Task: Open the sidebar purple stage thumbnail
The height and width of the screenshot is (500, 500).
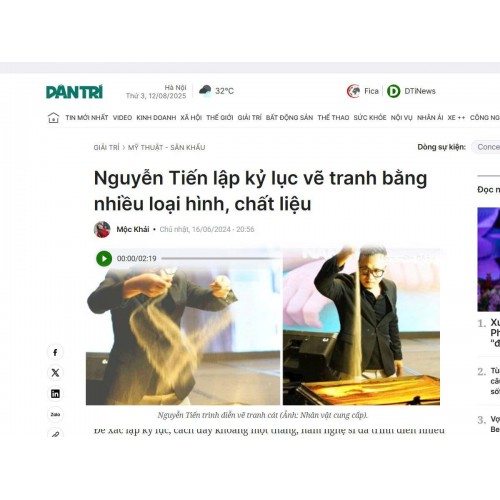Action: coord(489,259)
